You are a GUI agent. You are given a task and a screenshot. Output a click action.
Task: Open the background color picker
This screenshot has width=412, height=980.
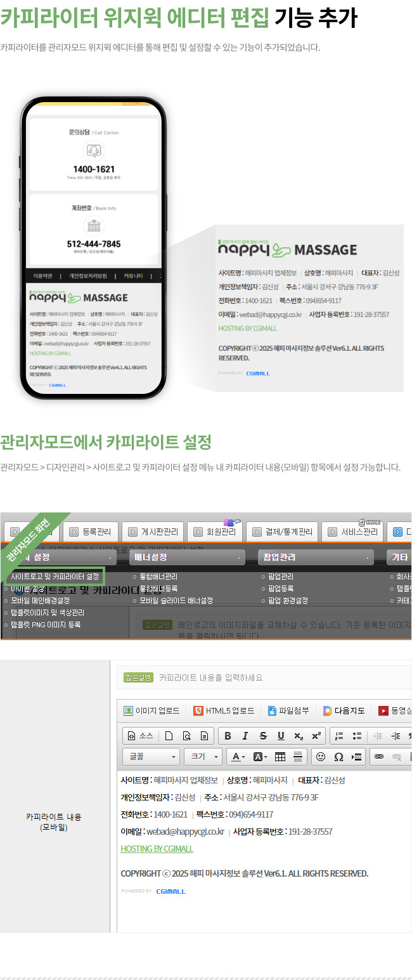[x=260, y=757]
